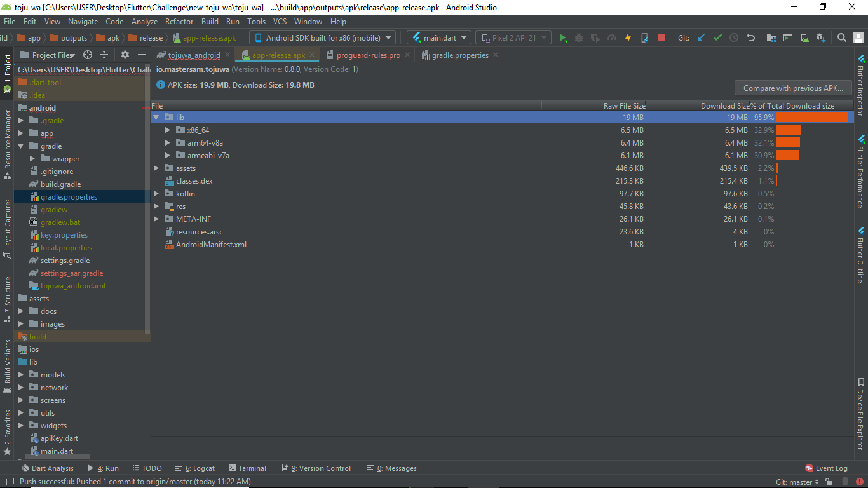
Task: Sort by the Raw File Size column header
Action: [x=593, y=106]
